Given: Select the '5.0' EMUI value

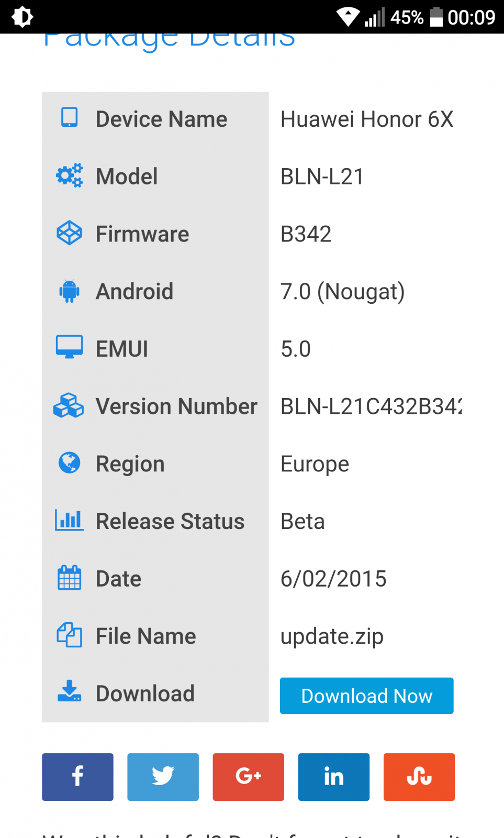Looking at the screenshot, I should (x=296, y=349).
